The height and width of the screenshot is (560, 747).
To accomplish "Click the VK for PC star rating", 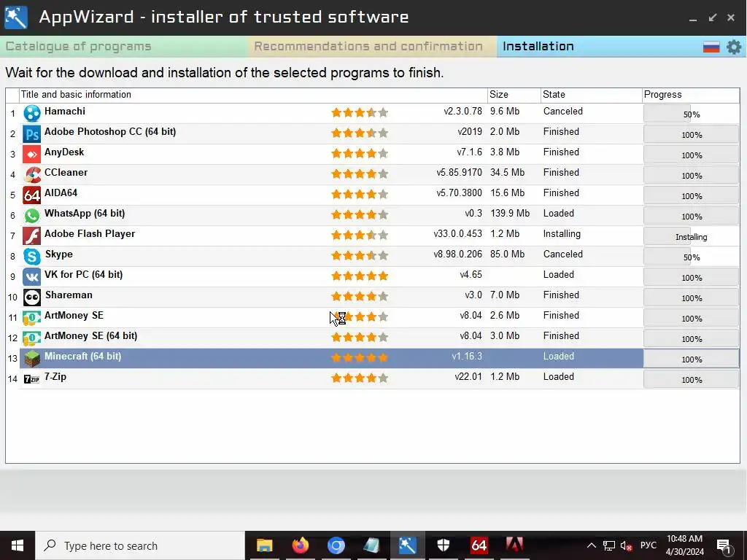I will (360, 276).
